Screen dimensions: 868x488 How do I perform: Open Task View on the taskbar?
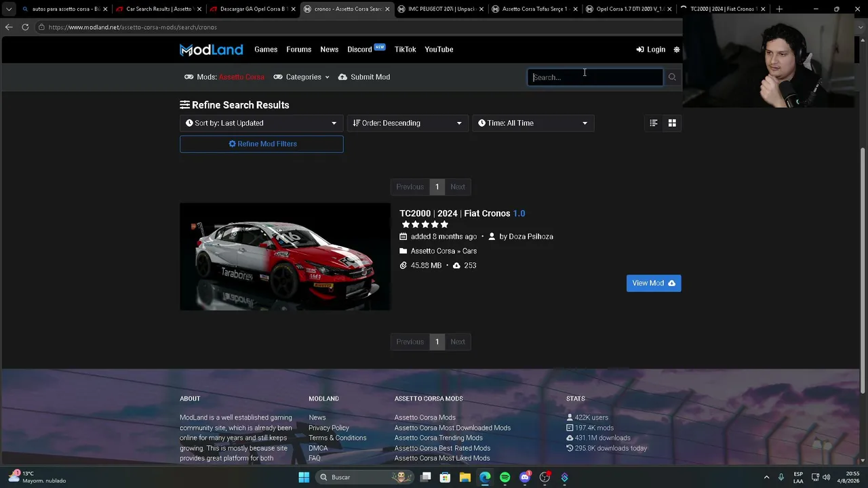425,477
